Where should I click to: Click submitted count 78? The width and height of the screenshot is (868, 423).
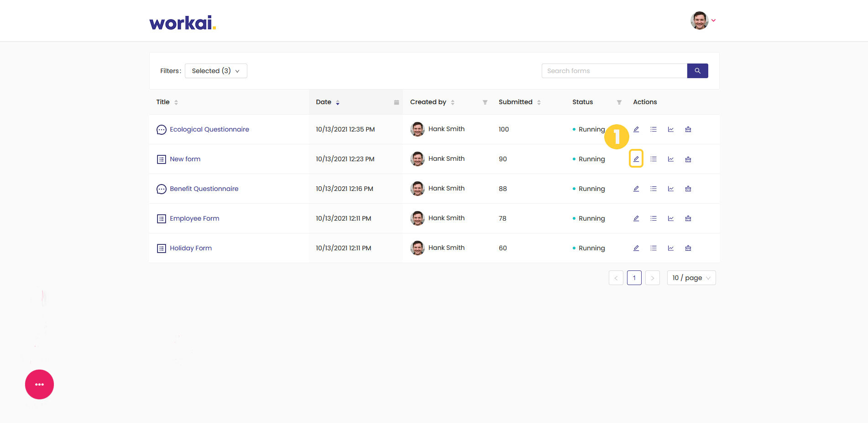point(502,218)
